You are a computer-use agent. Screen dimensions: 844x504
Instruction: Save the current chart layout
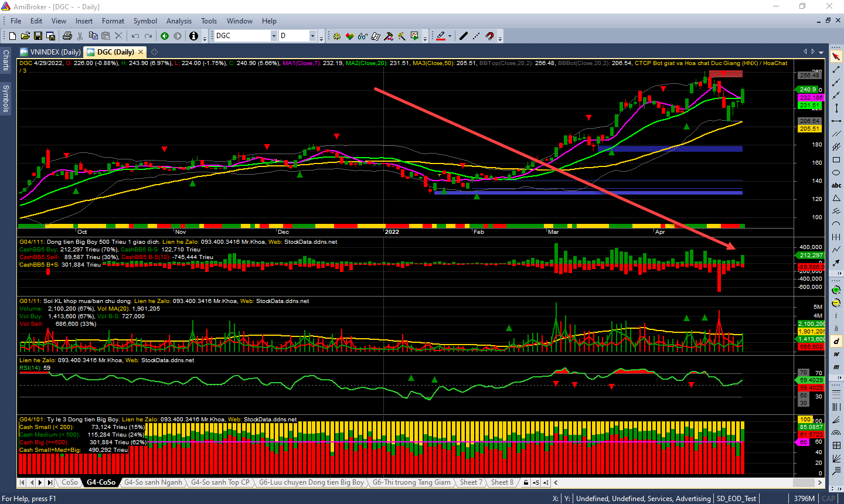click(x=38, y=36)
